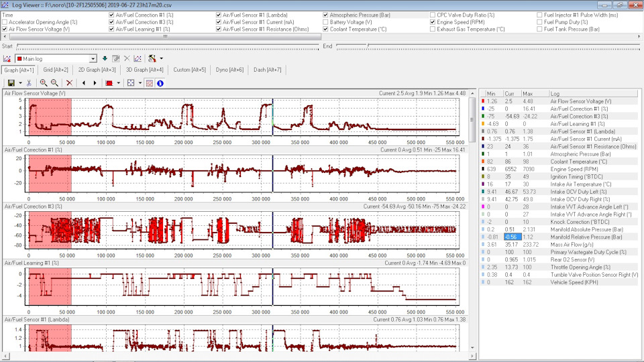Image resolution: width=644 pixels, height=362 pixels.
Task: Click the scissors cut icon
Action: coord(29,83)
